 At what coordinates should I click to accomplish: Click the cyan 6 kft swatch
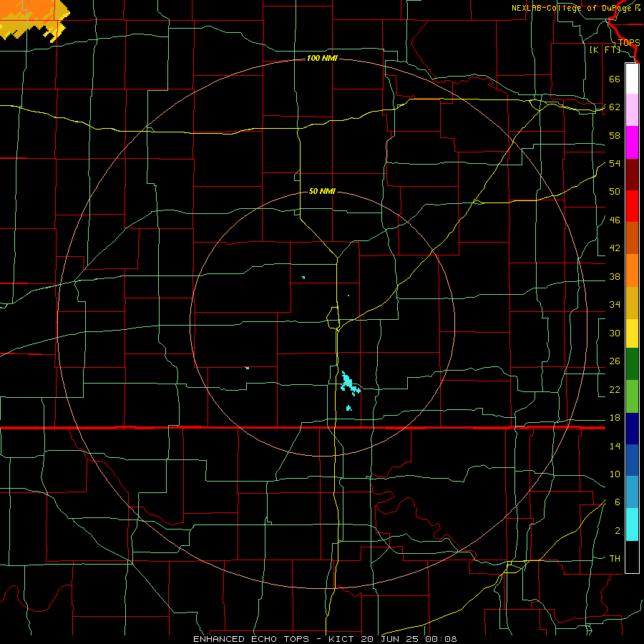tap(632, 525)
